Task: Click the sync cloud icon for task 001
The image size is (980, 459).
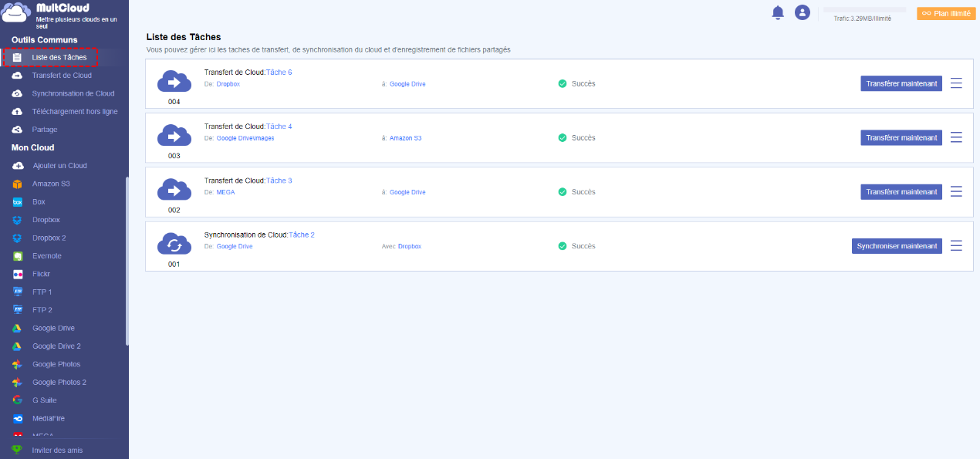Action: [x=174, y=244]
